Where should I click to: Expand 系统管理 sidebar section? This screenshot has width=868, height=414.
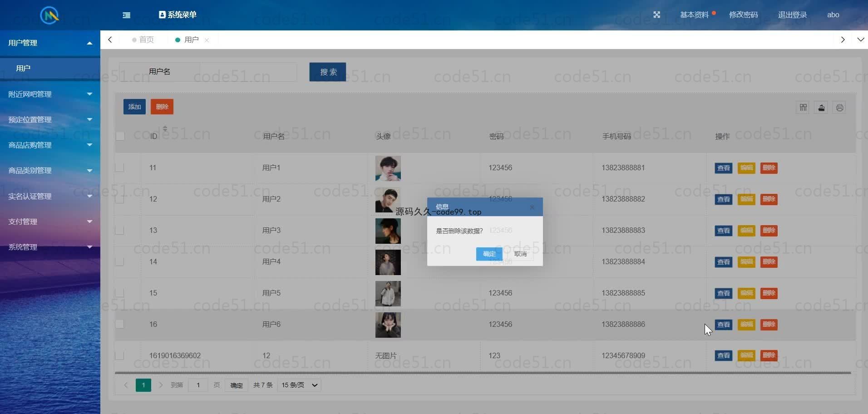tap(50, 247)
